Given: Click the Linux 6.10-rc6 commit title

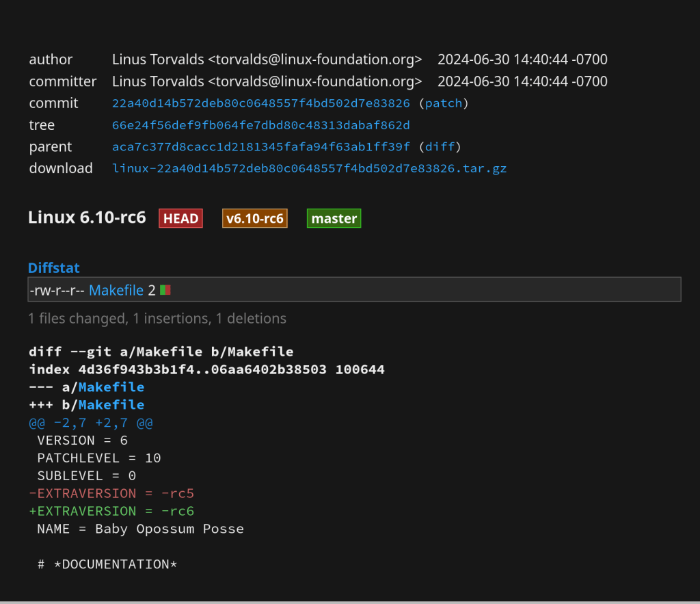Looking at the screenshot, I should (87, 218).
